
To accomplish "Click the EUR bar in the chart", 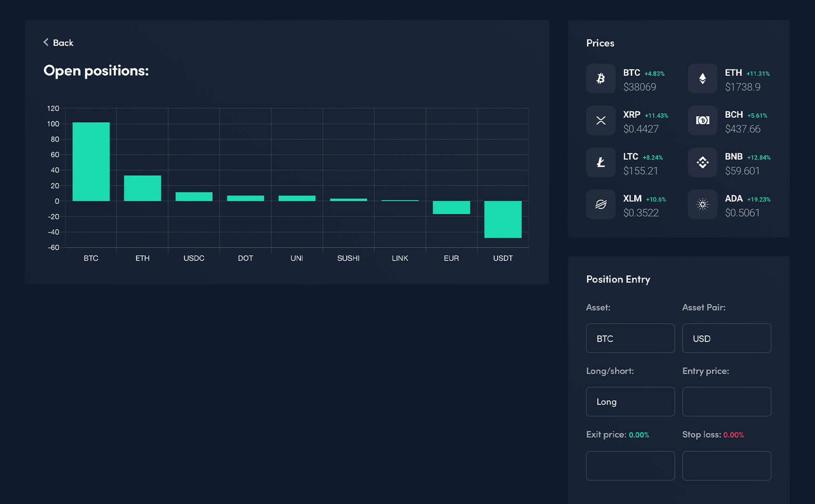I will 451,207.
